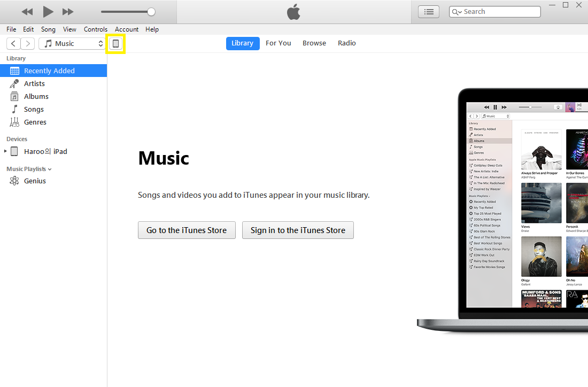Select Albums in the sidebar
Screen dimensions: 588x387
coord(53,96)
